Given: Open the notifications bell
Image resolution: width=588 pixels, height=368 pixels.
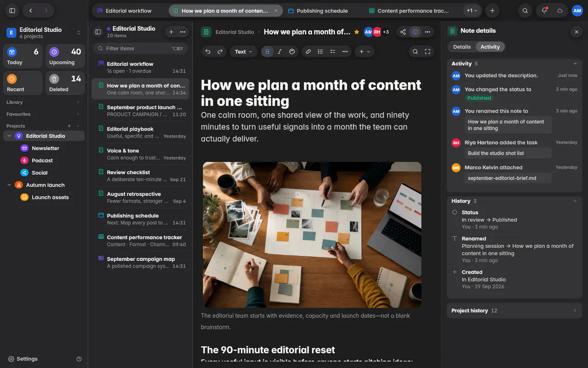Looking at the screenshot, I should tap(544, 11).
